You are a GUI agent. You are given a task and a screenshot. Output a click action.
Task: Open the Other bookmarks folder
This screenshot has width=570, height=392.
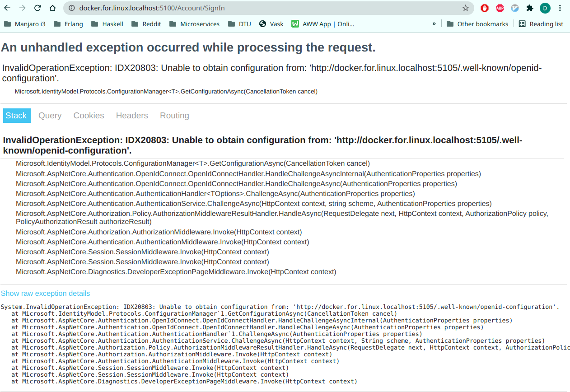477,24
